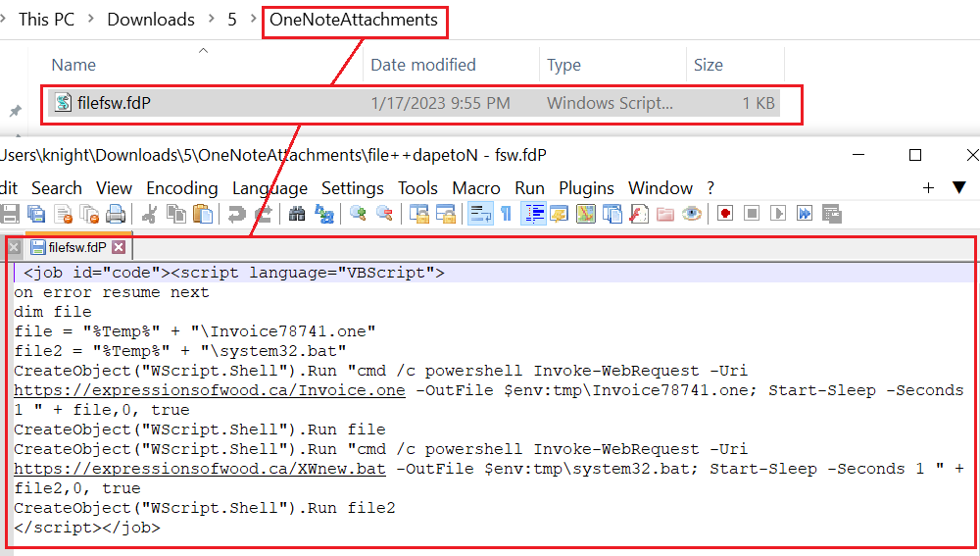Open the Plugins menu
The image size is (980, 556).
586,188
